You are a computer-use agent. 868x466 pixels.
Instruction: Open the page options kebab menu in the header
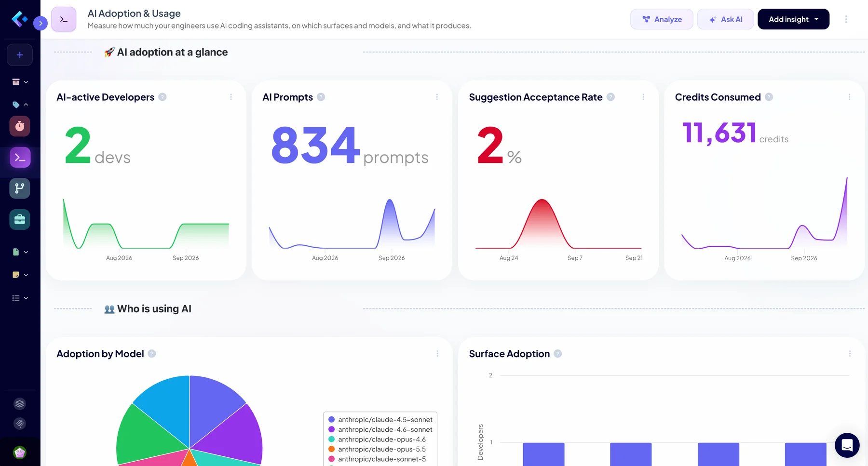tap(846, 19)
